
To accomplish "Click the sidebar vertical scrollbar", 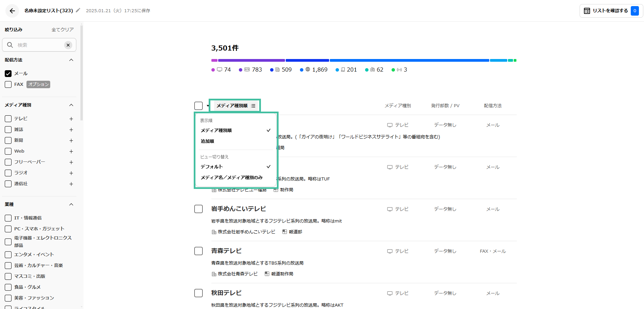I will click(81, 72).
